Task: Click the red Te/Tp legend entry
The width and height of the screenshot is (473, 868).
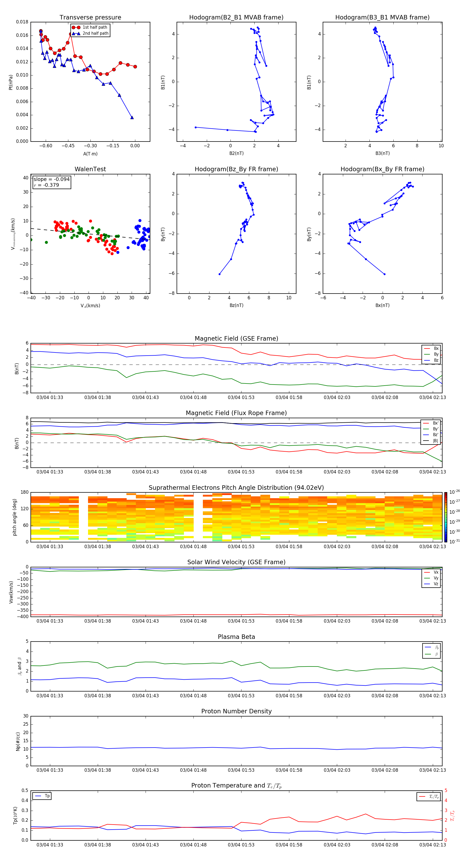Action: [429, 796]
